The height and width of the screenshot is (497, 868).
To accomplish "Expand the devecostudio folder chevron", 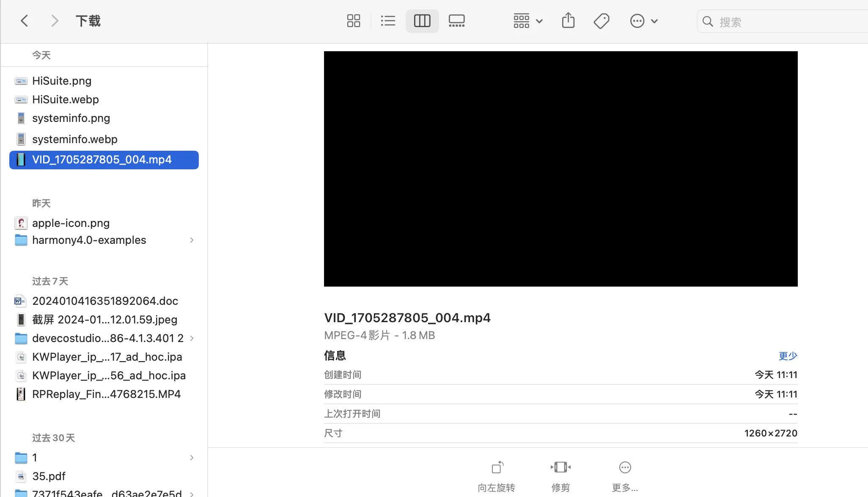I will (x=192, y=338).
